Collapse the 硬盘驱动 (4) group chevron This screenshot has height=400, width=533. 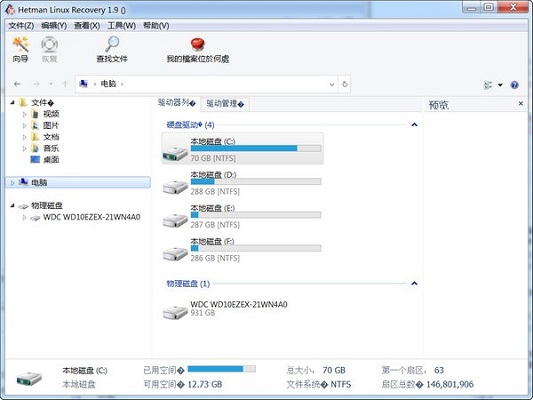414,125
